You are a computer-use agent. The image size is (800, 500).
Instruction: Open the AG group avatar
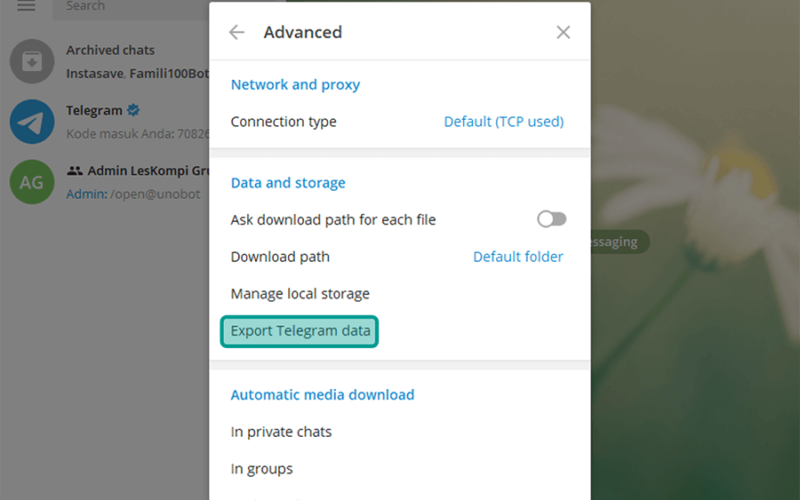pos(32,182)
